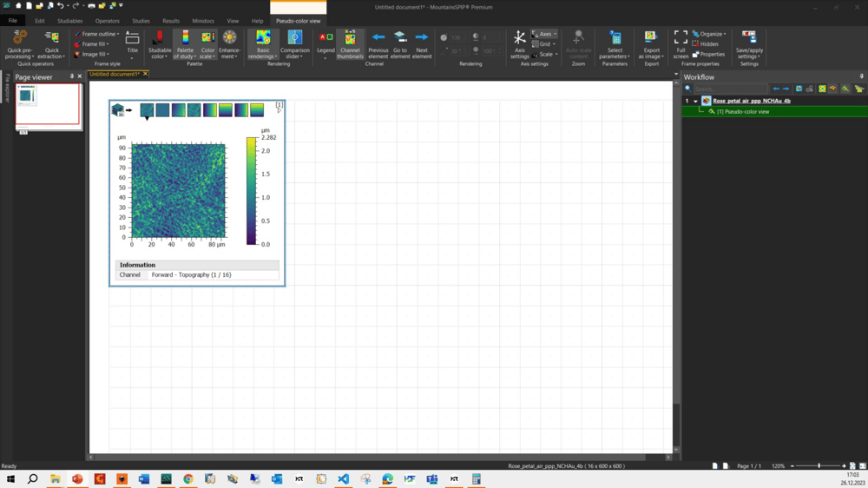Open Axis settings

point(519,44)
